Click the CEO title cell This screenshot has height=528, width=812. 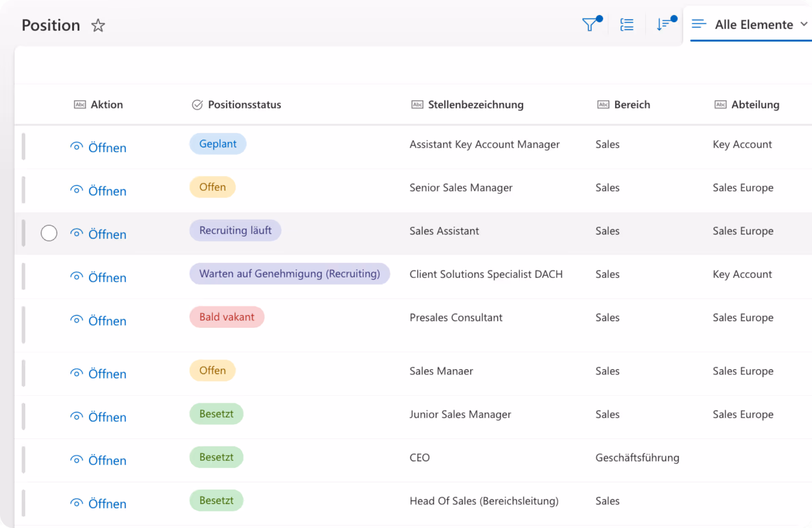coord(420,457)
